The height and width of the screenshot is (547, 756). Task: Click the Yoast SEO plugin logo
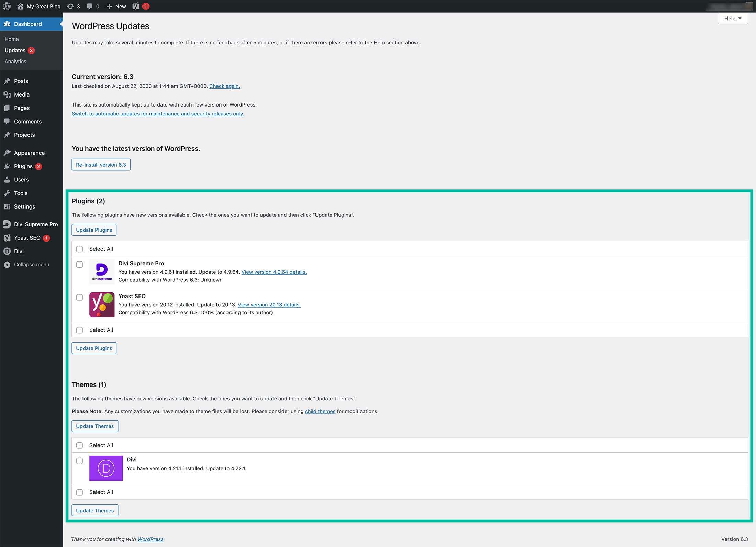coord(102,305)
